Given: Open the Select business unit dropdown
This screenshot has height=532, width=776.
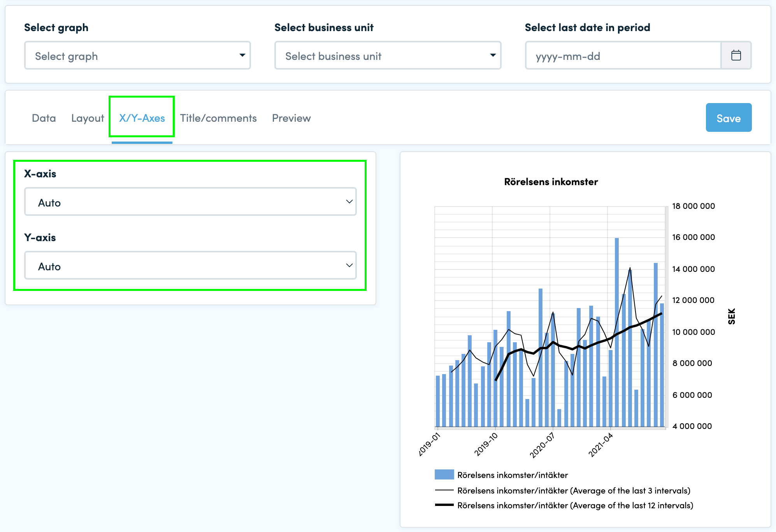Looking at the screenshot, I should [388, 56].
